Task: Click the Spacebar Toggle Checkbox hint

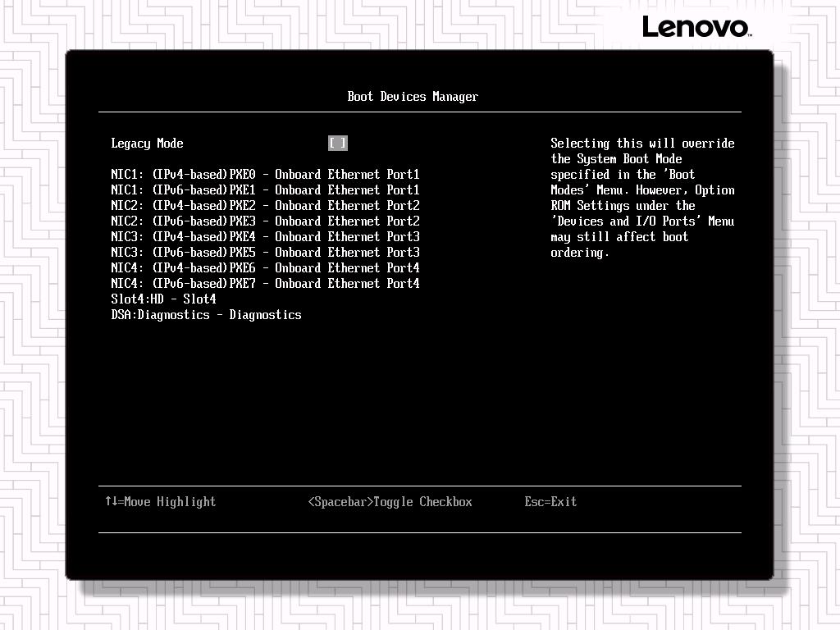Action: coord(390,502)
